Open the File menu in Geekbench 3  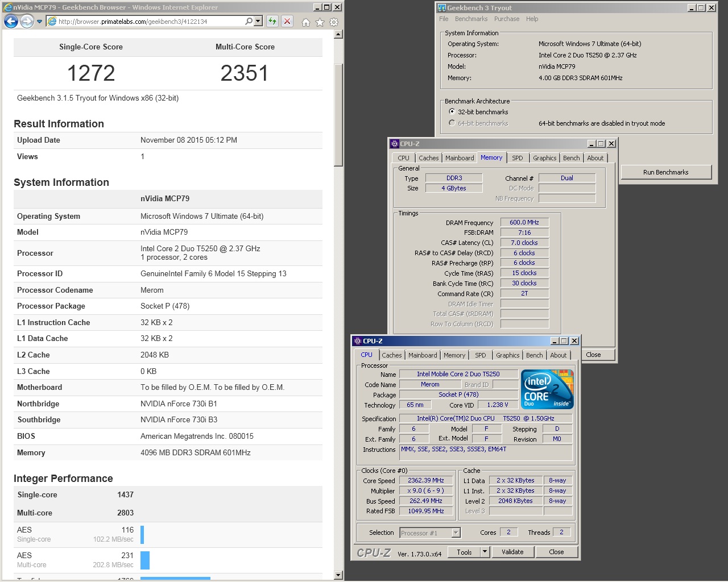click(x=444, y=19)
